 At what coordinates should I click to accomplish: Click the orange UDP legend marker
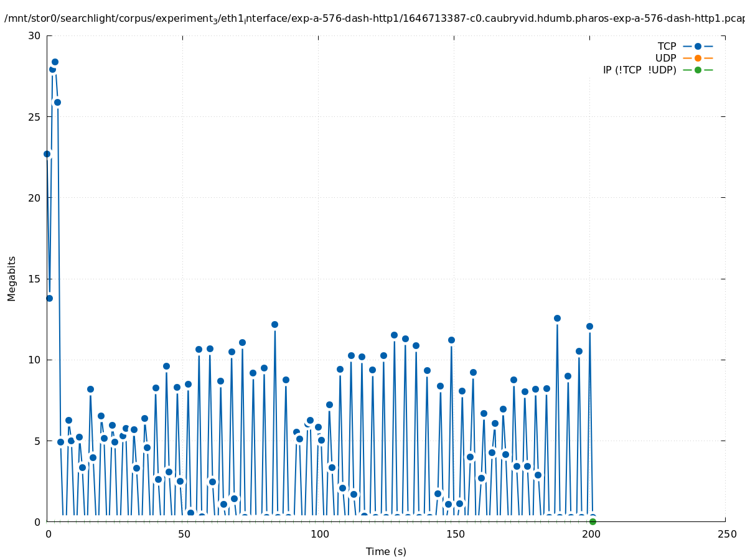(x=698, y=58)
